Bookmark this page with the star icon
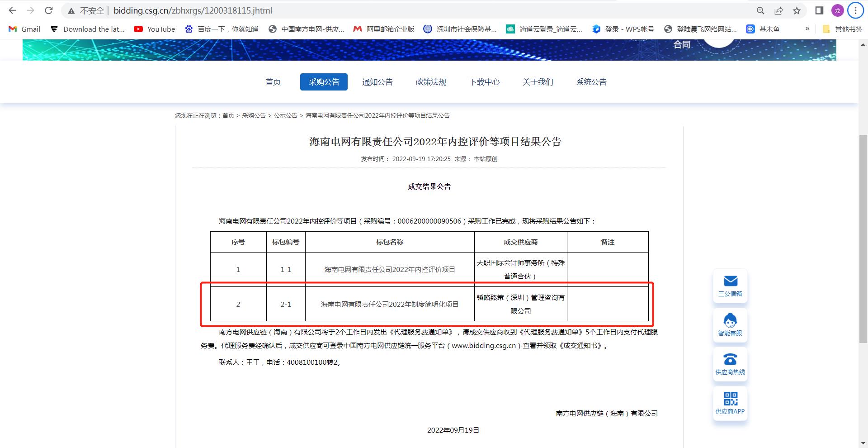This screenshot has width=868, height=448. click(797, 10)
